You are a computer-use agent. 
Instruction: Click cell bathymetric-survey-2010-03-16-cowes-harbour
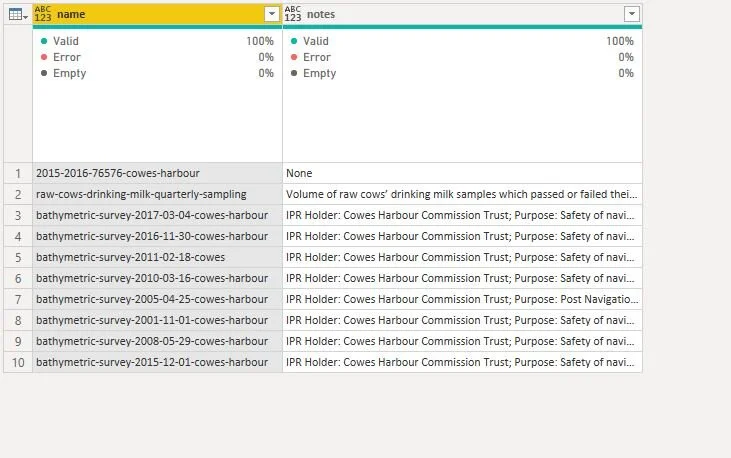(157, 278)
